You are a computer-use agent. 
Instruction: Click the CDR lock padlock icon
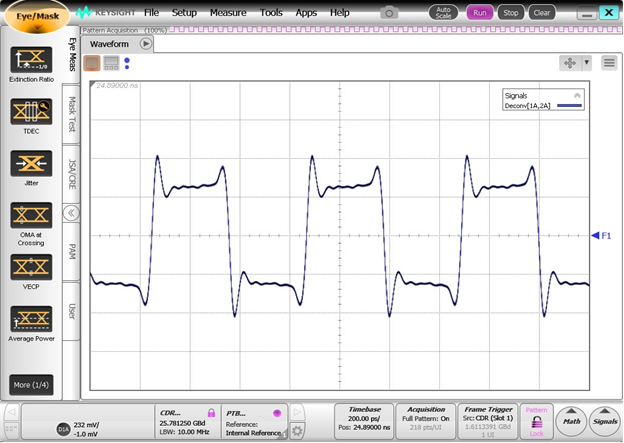211,413
